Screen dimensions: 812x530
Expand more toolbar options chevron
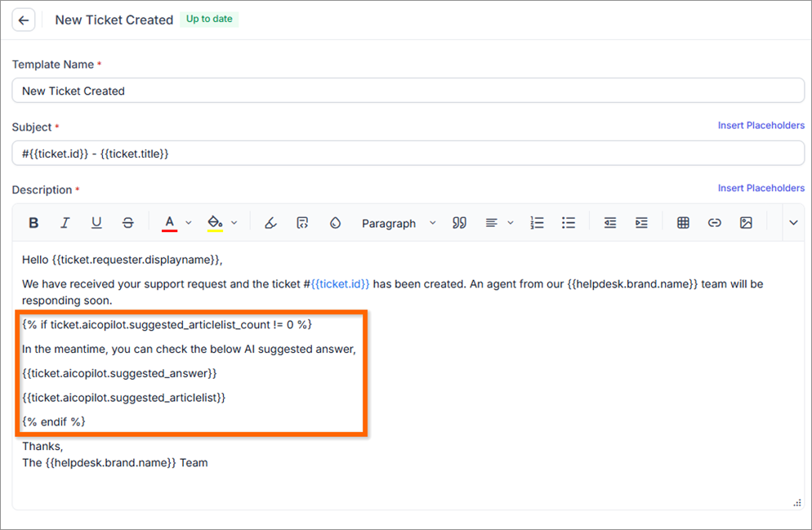pyautogui.click(x=793, y=223)
